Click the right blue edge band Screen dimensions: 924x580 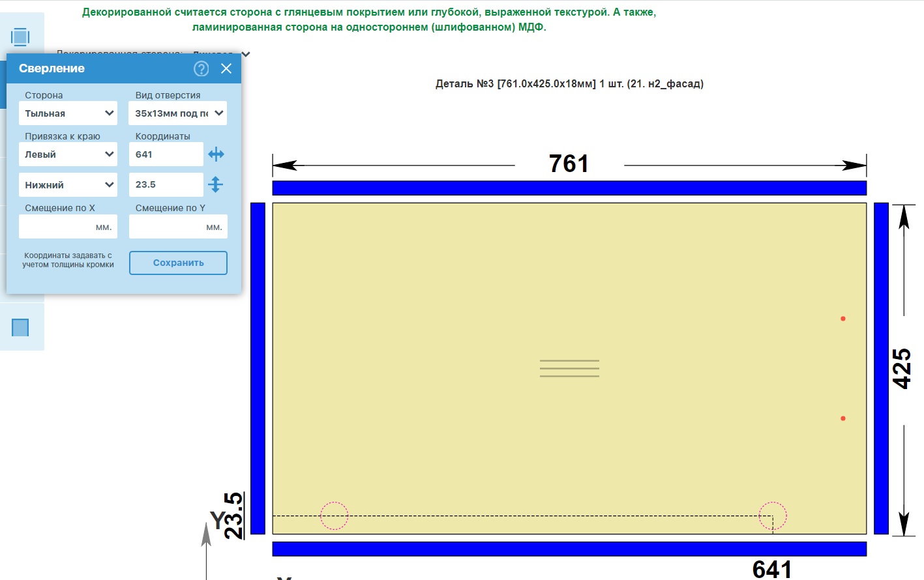coord(881,368)
